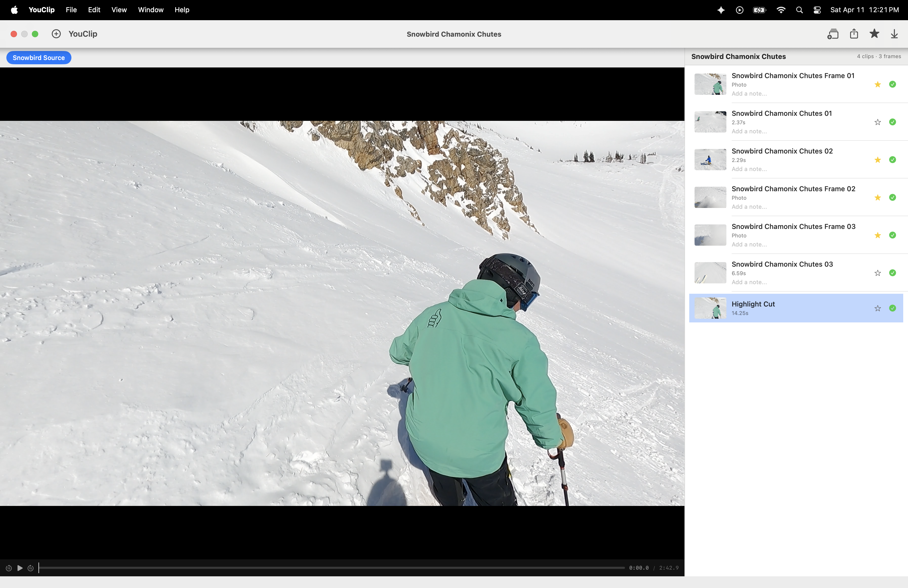Click the Spotlight search icon in the menu bar
Screen dimensions: 908x588
(x=799, y=10)
